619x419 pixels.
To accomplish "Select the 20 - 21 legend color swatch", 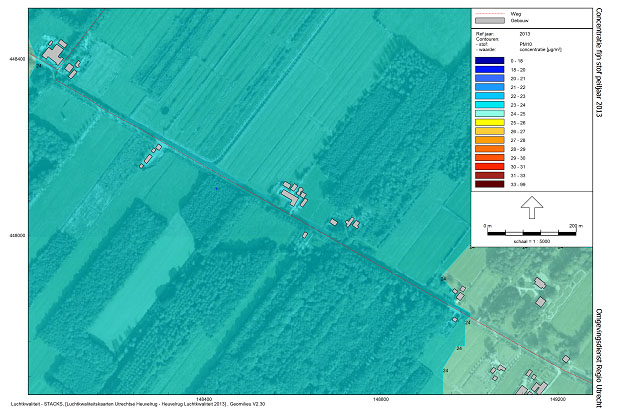I will [490, 78].
